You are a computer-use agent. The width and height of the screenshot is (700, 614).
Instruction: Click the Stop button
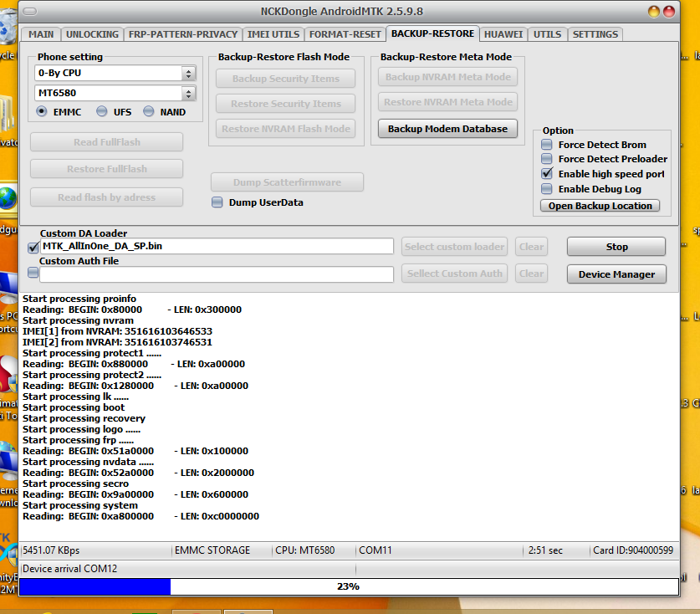(616, 247)
